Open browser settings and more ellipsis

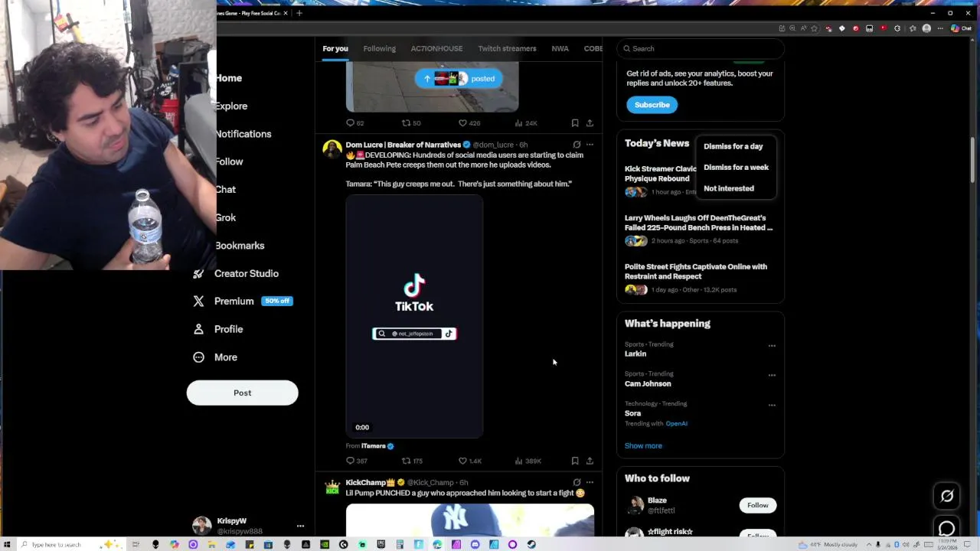940,28
